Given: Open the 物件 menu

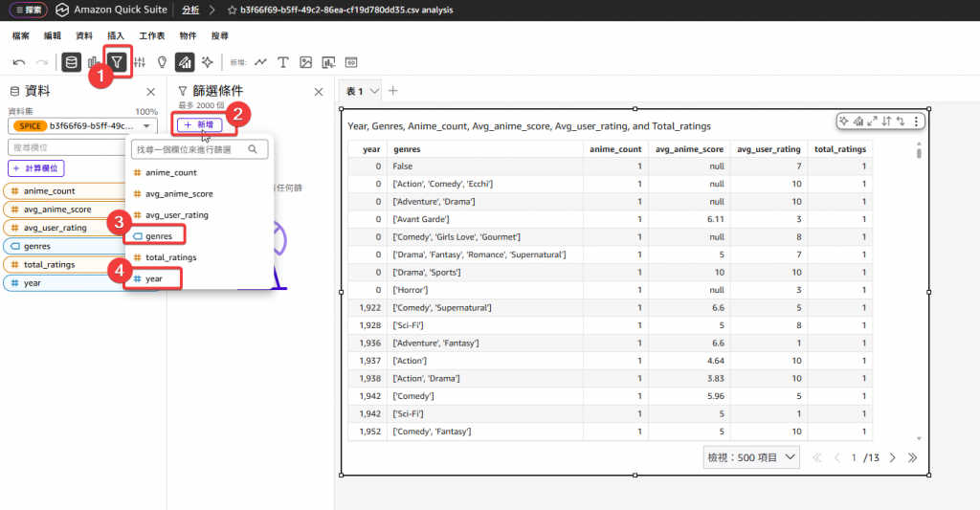Looking at the screenshot, I should pos(188,35).
